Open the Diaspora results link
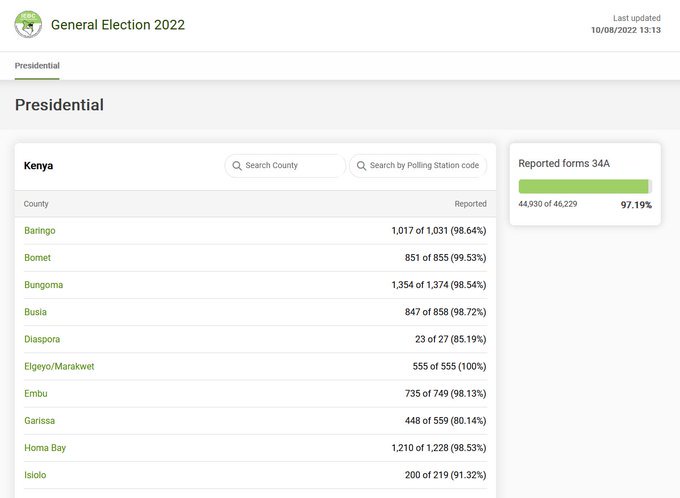 (x=42, y=339)
